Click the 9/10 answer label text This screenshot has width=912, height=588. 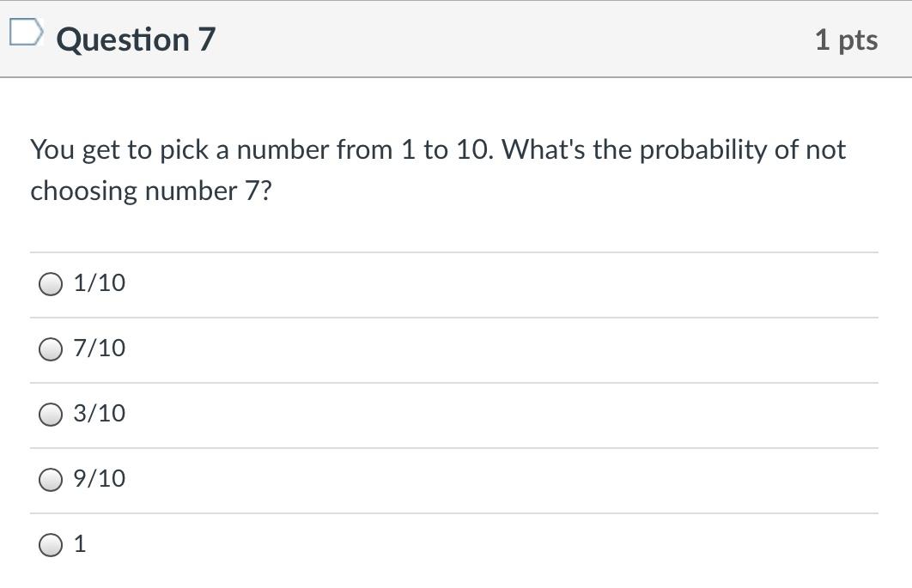click(x=98, y=478)
